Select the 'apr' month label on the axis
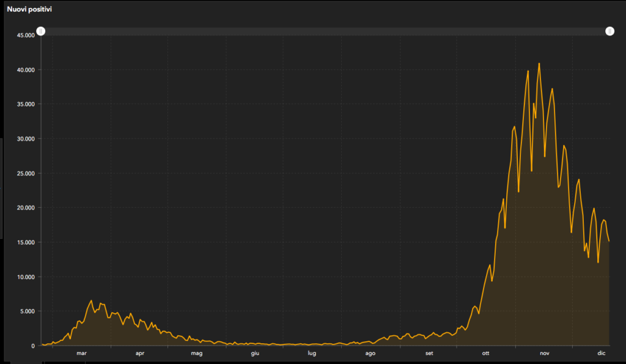The image size is (626, 364). click(x=139, y=354)
